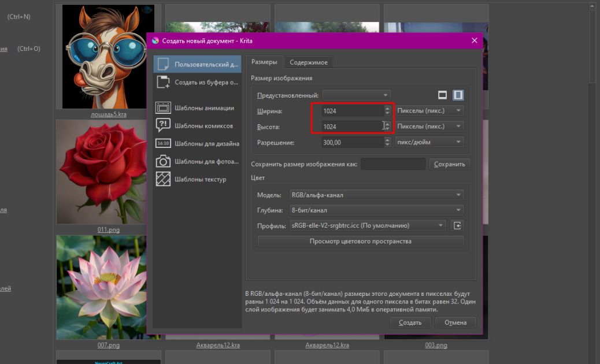Screen dimensions: 600x364
Task: Click the install color profile icon button
Action: point(457,225)
